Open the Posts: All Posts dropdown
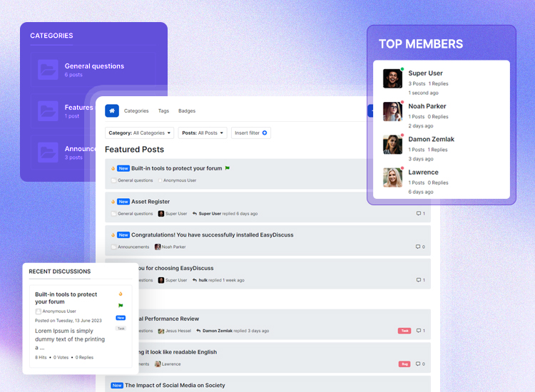 (203, 133)
